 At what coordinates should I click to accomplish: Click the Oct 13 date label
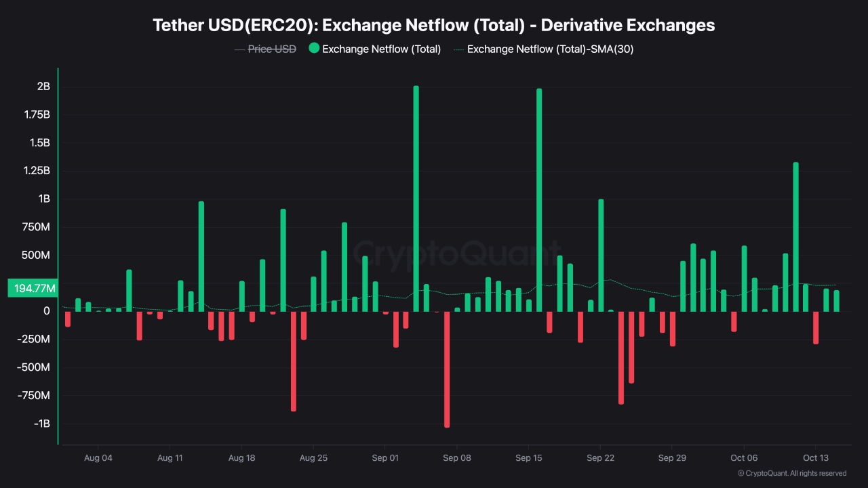tap(816, 458)
